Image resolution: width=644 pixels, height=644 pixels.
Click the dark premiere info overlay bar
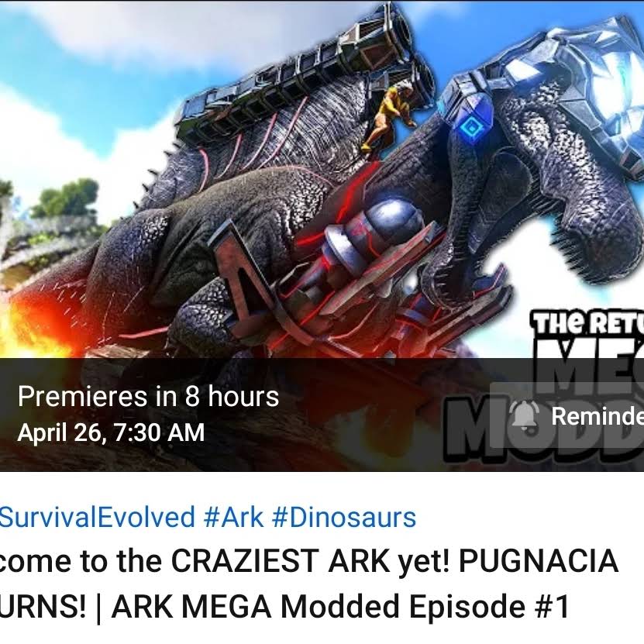click(x=322, y=415)
